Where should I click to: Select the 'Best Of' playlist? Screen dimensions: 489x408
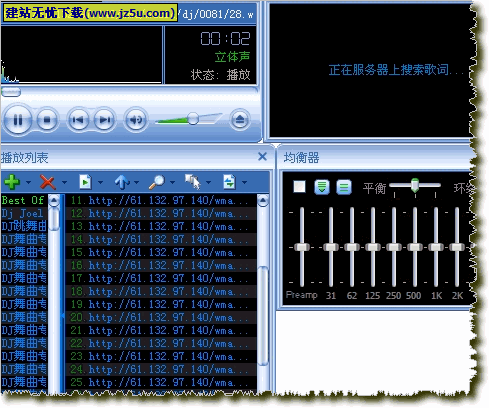click(24, 200)
